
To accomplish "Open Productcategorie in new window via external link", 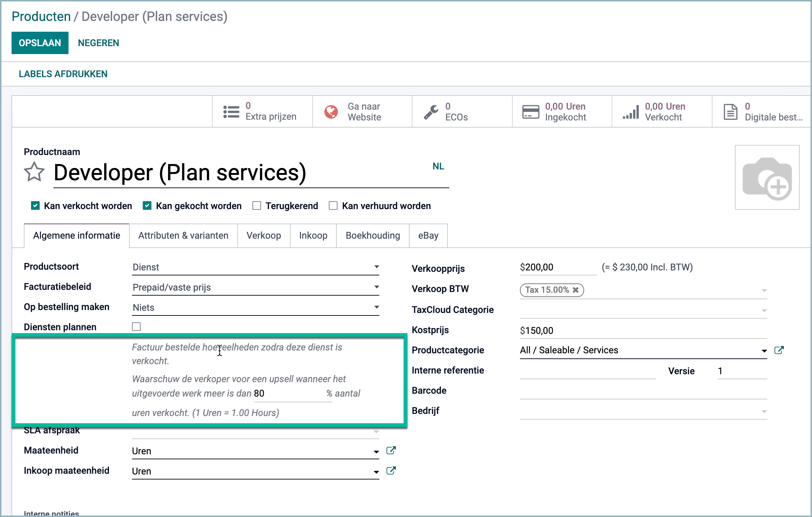I will [780, 350].
